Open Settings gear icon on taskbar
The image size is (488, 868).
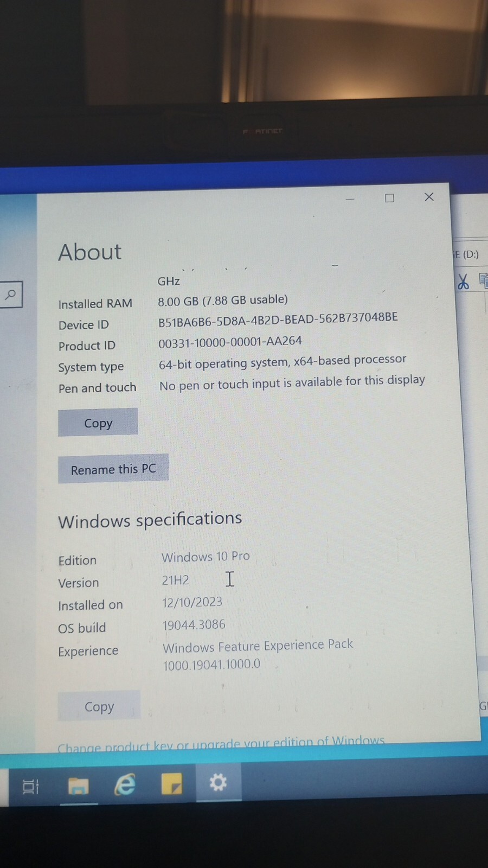tap(218, 782)
